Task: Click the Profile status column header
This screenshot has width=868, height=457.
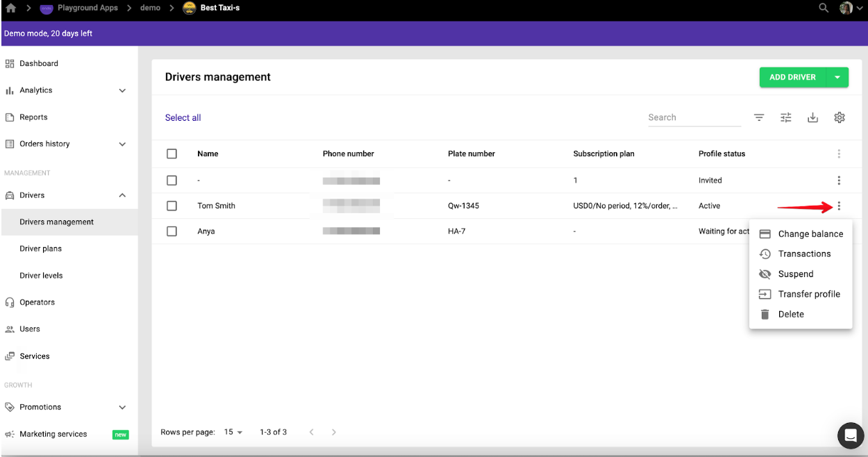Action: click(x=721, y=153)
